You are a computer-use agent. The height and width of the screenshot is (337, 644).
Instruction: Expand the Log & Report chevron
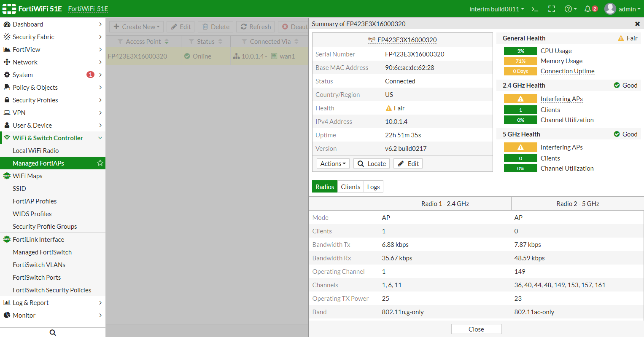coord(100,303)
